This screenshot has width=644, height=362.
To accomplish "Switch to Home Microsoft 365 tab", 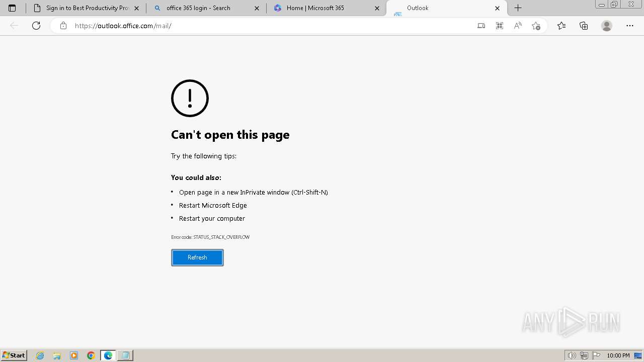I will [x=326, y=8].
